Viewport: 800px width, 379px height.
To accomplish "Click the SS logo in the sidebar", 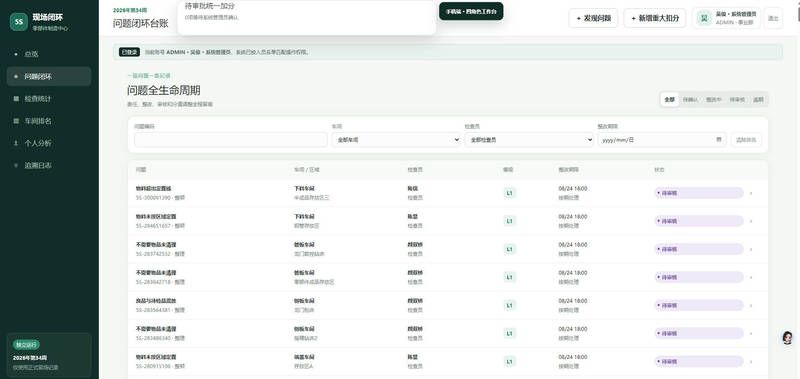I will [x=18, y=22].
